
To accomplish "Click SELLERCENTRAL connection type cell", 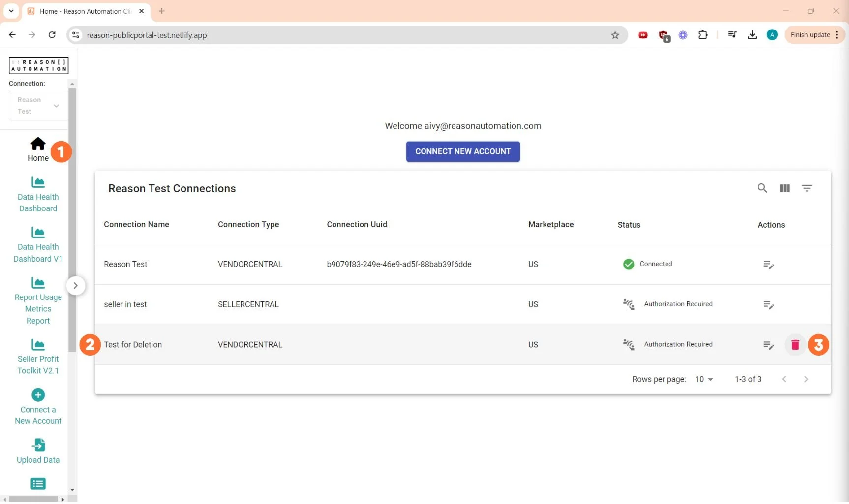I will pyautogui.click(x=248, y=305).
